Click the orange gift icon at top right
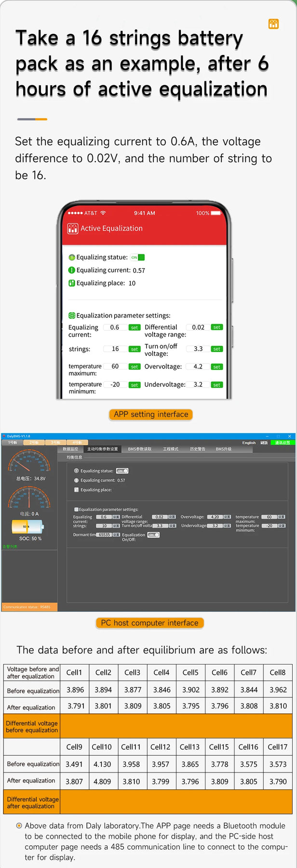 (273, 24)
